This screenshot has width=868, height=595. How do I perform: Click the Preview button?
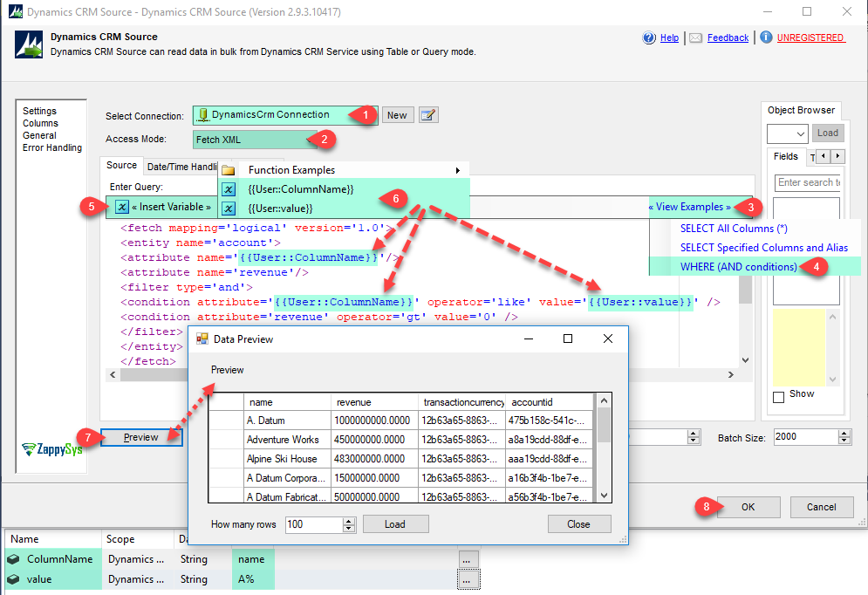pyautogui.click(x=141, y=437)
